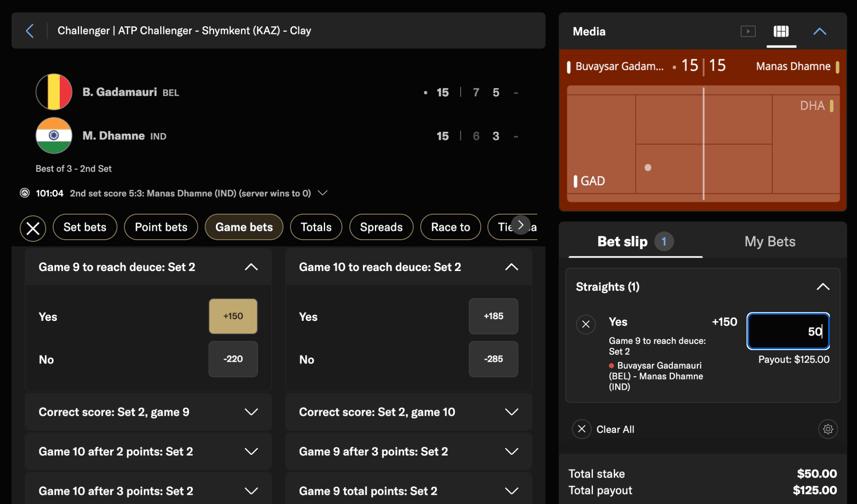Click the live match timer icon
857x504 pixels.
pos(25,193)
